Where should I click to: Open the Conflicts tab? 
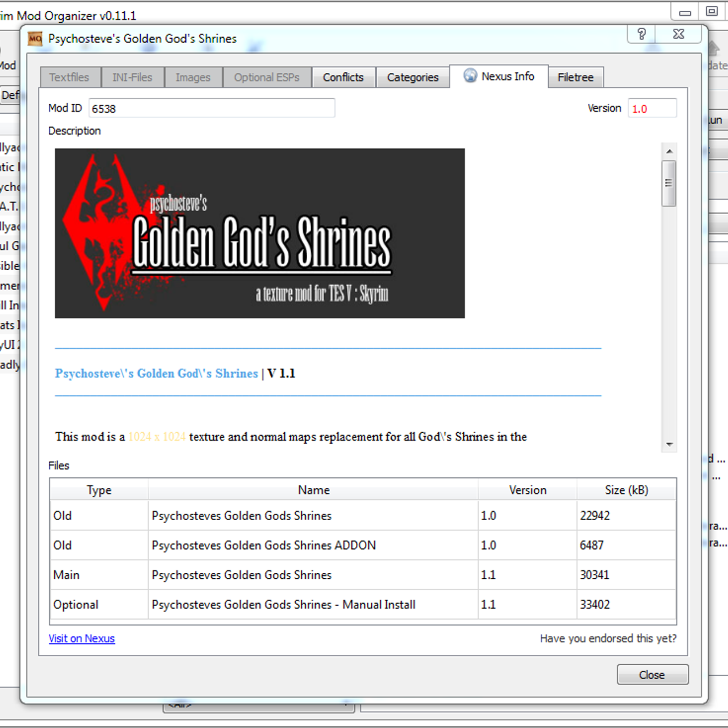click(x=343, y=77)
